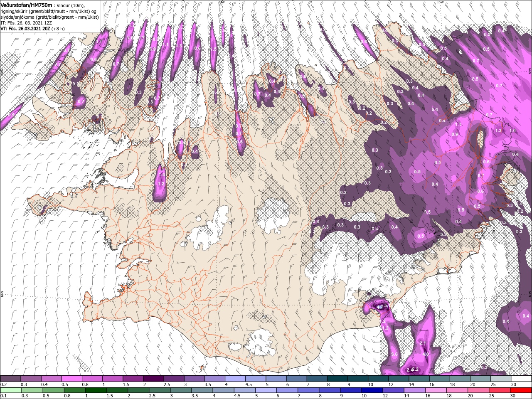Pick the dark purple 0.2–0.3 swatch in the upper legend
This screenshot has width=532, height=399.
(10, 379)
